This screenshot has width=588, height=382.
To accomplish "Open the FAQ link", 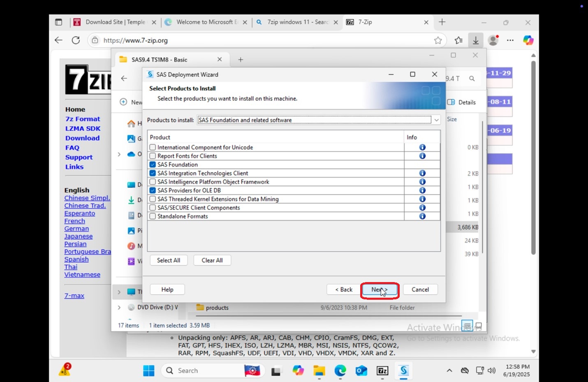I will [72, 148].
